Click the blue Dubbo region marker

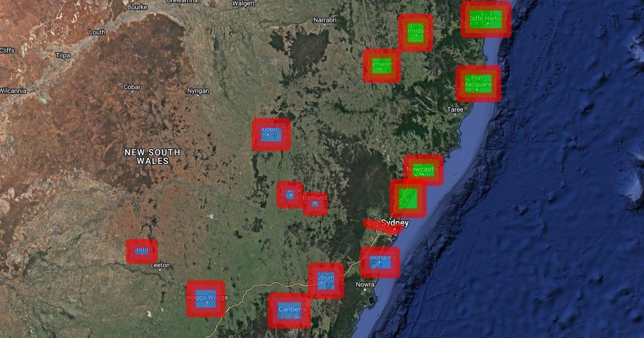point(271,134)
